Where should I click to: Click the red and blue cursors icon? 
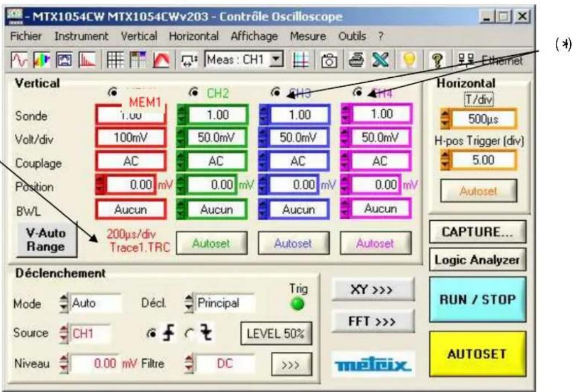coord(301,60)
